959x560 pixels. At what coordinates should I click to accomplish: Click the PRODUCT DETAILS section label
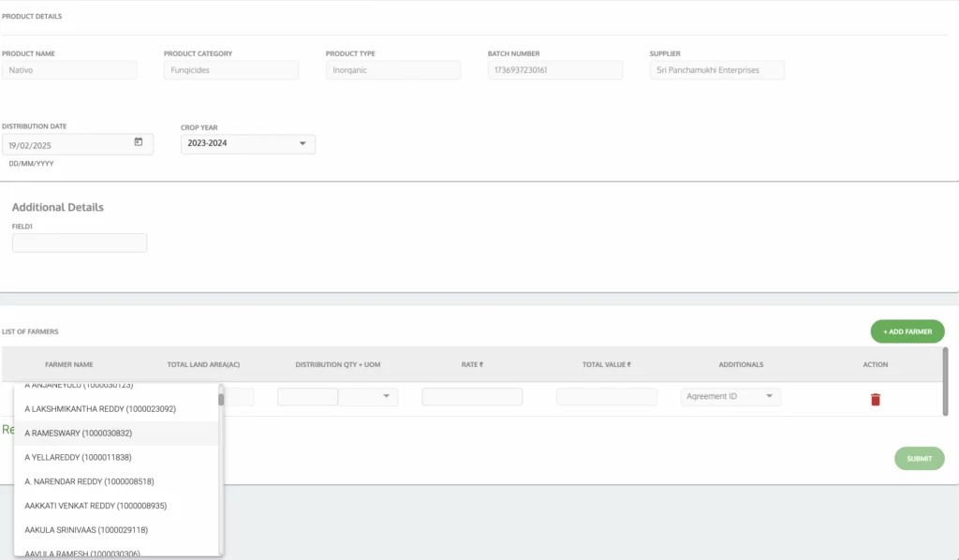(32, 17)
